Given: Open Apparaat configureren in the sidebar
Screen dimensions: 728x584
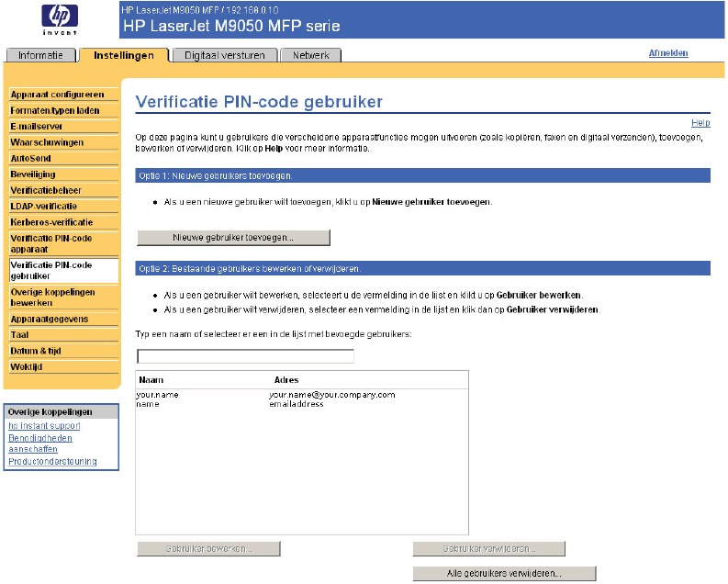Looking at the screenshot, I should coord(63,95).
